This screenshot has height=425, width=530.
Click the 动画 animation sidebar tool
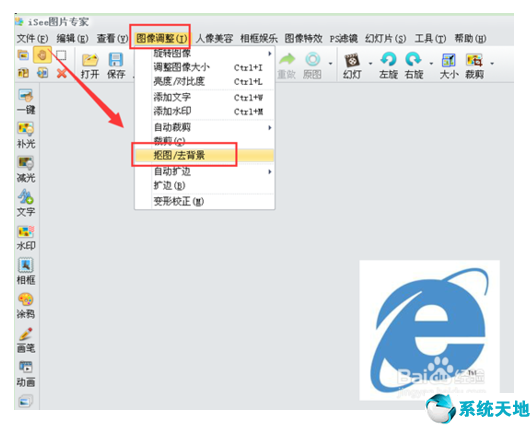26,374
